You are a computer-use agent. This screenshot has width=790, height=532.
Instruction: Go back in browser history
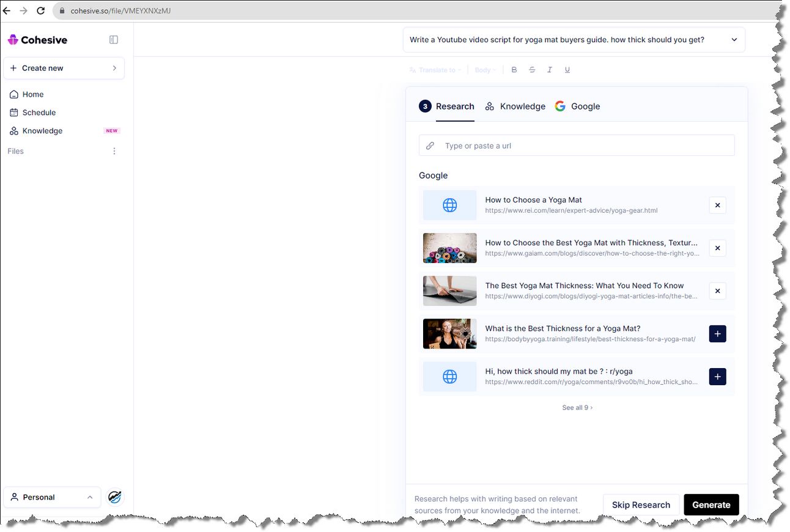click(x=7, y=10)
